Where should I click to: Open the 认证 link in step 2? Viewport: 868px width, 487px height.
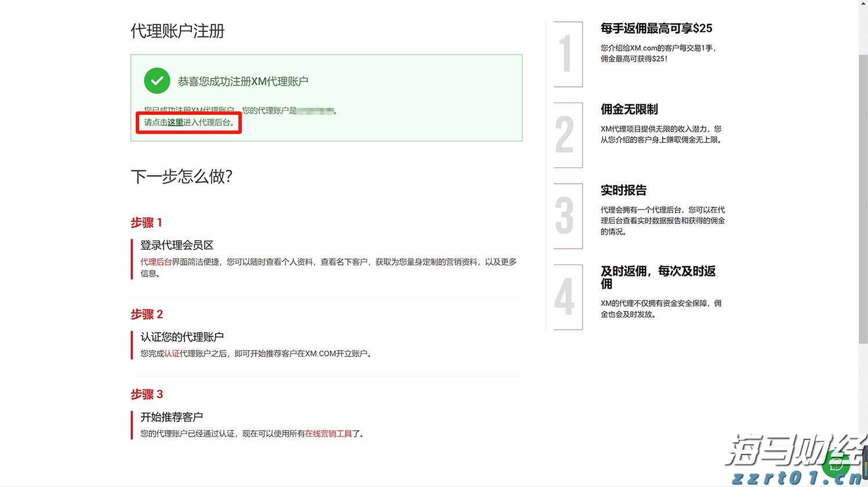coord(172,353)
